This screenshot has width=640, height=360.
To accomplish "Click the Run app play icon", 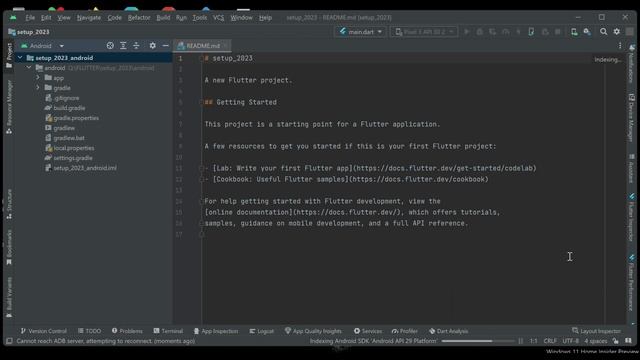I will pos(467,32).
